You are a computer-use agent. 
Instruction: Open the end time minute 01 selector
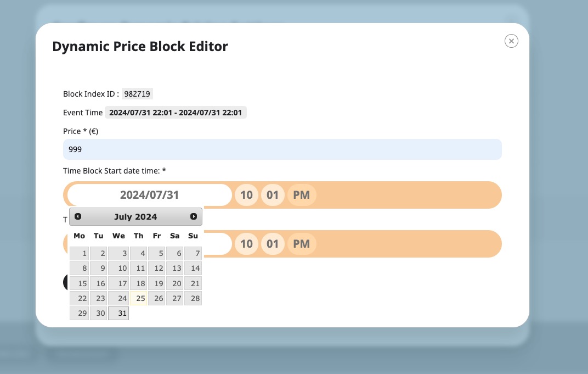(273, 244)
